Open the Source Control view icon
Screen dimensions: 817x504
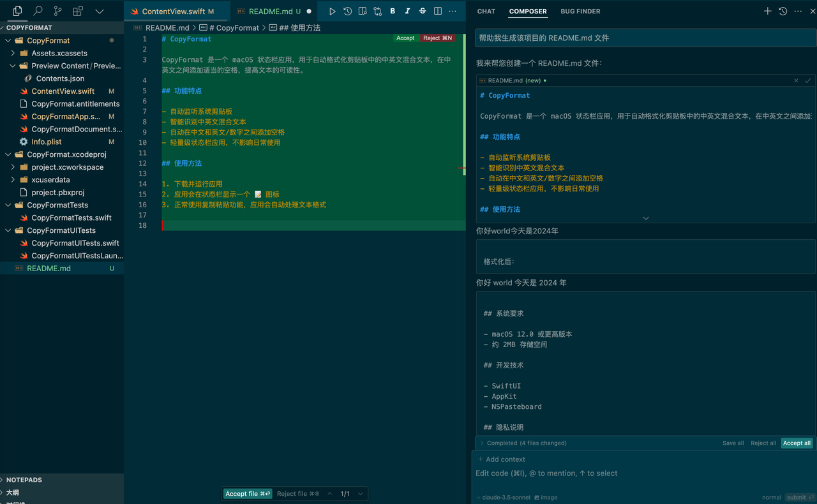(57, 11)
